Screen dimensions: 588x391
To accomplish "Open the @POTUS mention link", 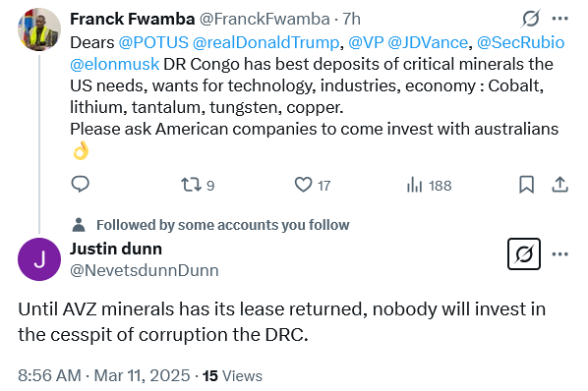I will coord(153,42).
